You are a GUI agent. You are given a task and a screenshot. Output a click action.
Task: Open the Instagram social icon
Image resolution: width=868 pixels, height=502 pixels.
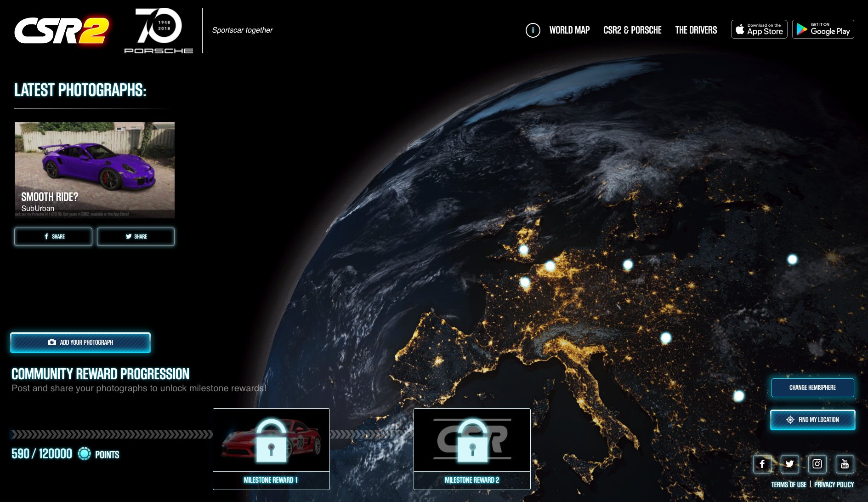[817, 464]
